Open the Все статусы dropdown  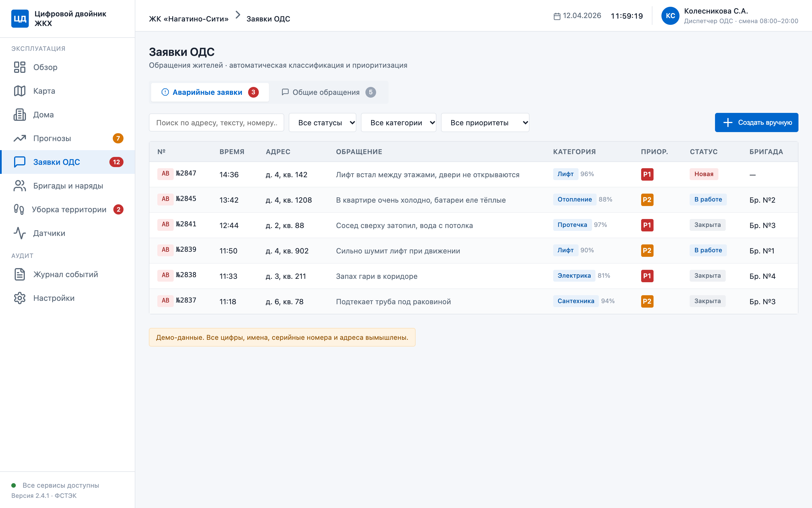(x=323, y=123)
